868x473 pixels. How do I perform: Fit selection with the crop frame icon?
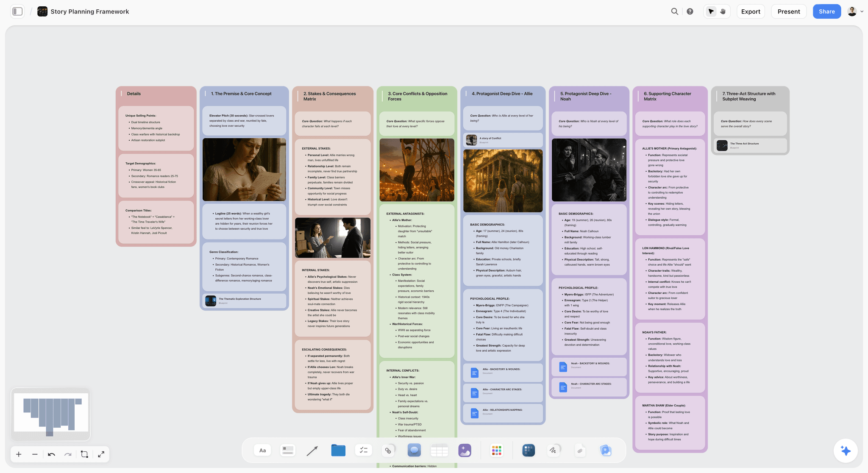point(84,454)
